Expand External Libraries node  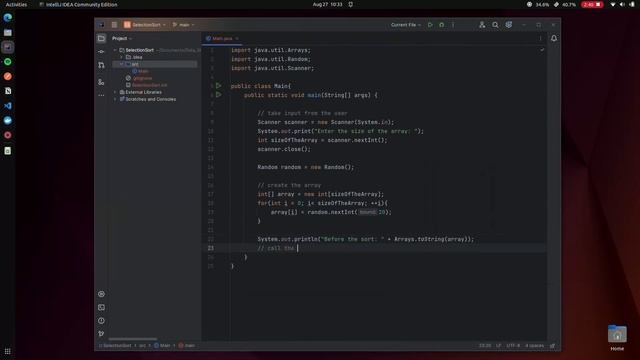pos(115,92)
